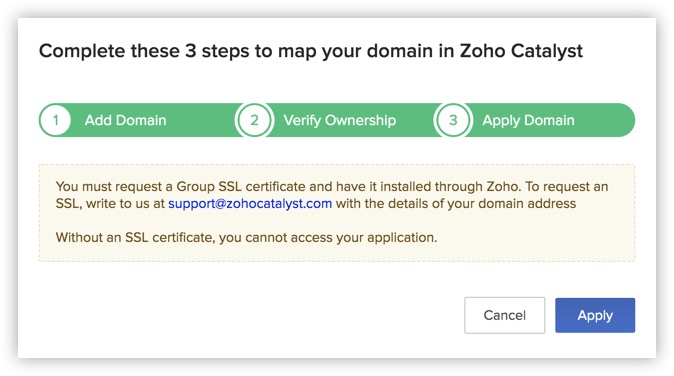Click the circled number 1 step icon
The height and width of the screenshot is (376, 674).
(55, 120)
